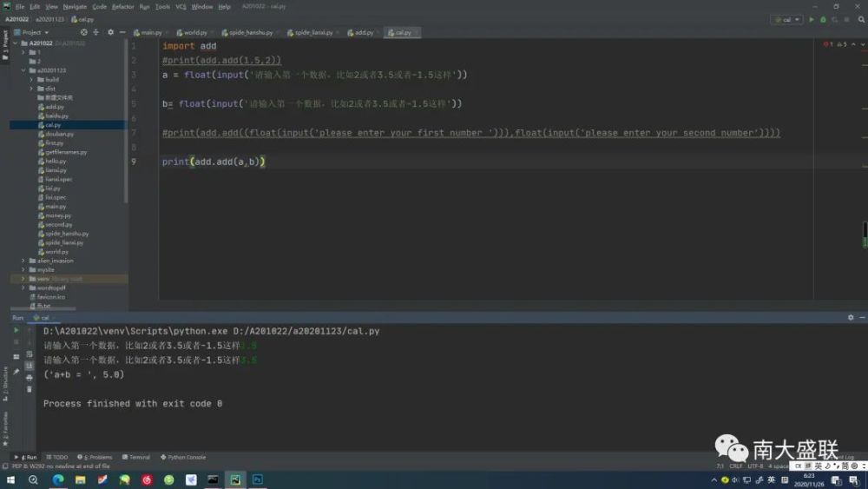This screenshot has height=489, width=868.
Task: Toggle the Project side tab
Action: (x=5, y=46)
